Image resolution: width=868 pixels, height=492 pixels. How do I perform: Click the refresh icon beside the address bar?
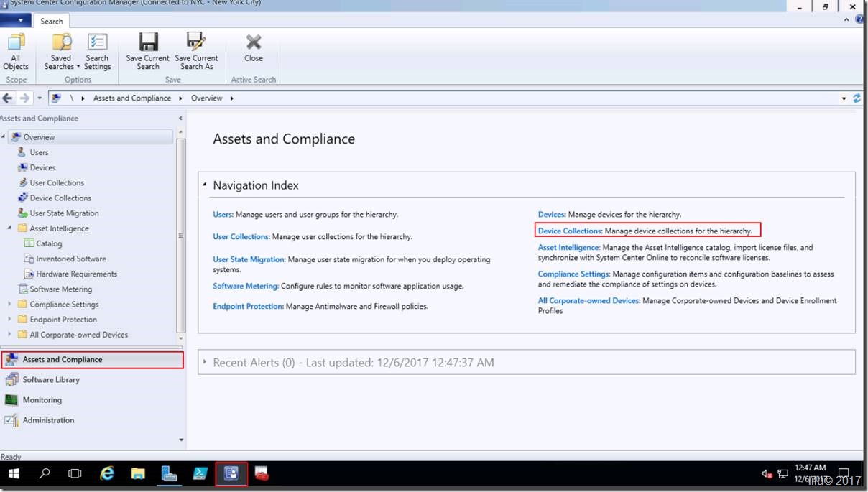[x=857, y=98]
